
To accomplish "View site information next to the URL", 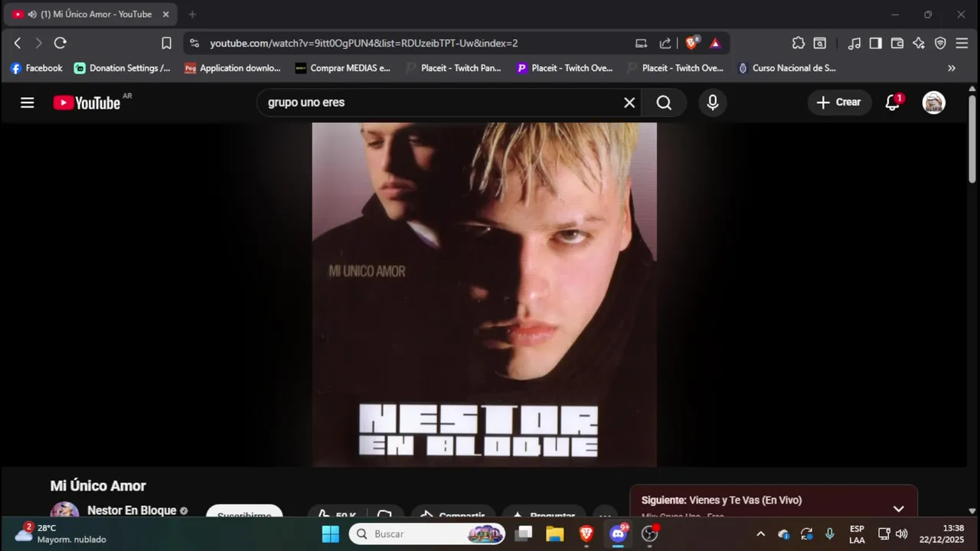I will (x=194, y=44).
